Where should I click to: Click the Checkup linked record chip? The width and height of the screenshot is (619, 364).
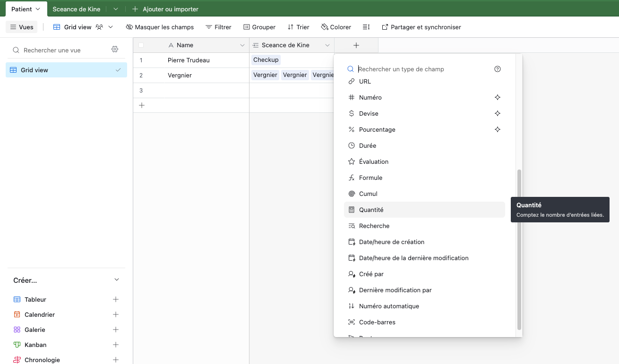pyautogui.click(x=266, y=60)
